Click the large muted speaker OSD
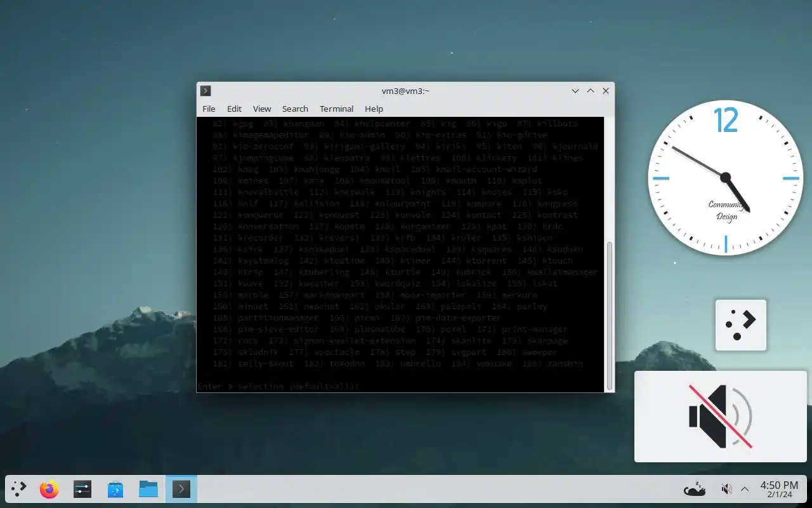The height and width of the screenshot is (508, 812). 721,417
